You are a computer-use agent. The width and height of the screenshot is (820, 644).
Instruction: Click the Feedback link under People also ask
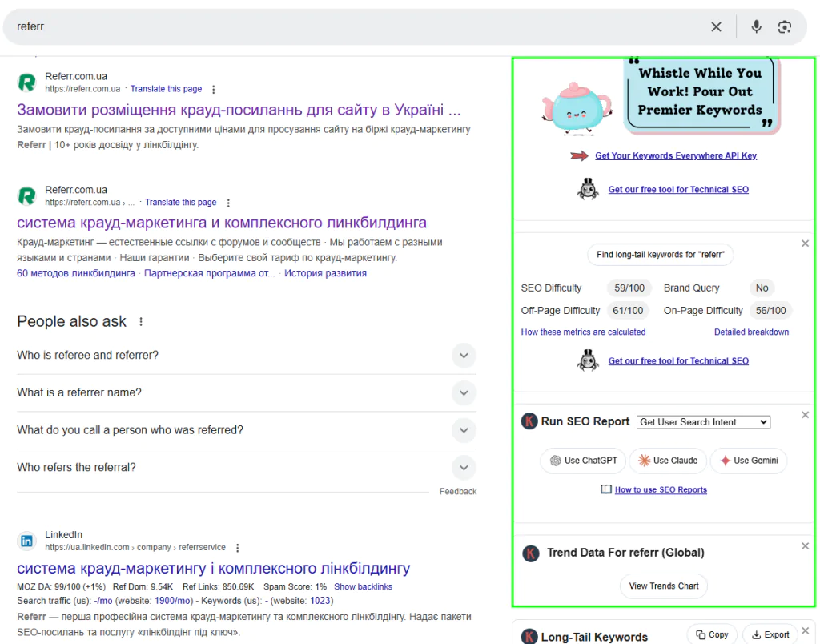(x=458, y=492)
